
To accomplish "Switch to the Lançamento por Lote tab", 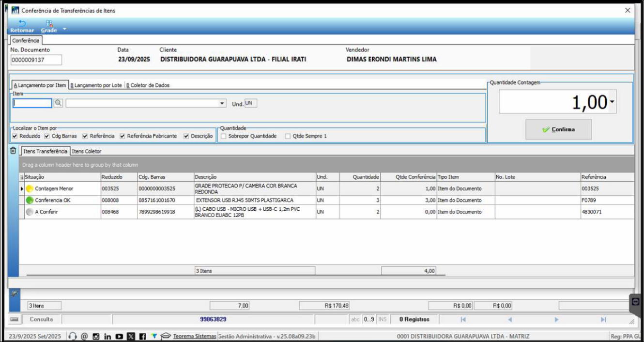I will [x=96, y=85].
